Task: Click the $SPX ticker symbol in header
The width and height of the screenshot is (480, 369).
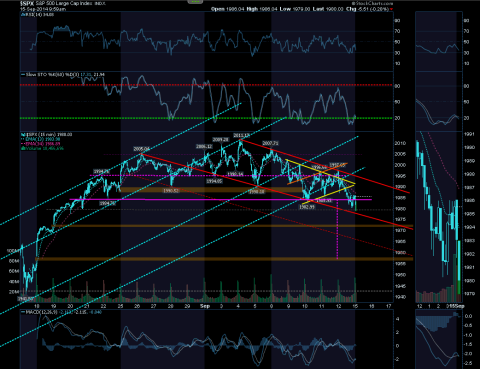Action: pyautogui.click(x=27, y=3)
